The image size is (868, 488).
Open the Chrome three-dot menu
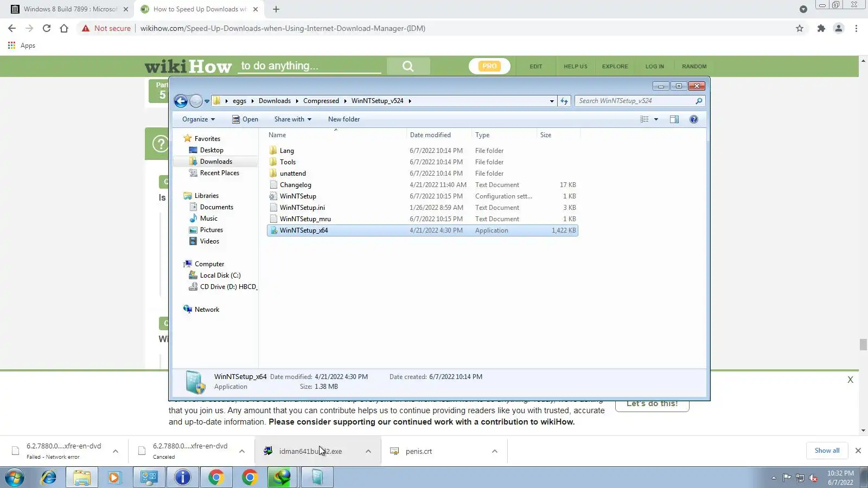[x=857, y=28]
